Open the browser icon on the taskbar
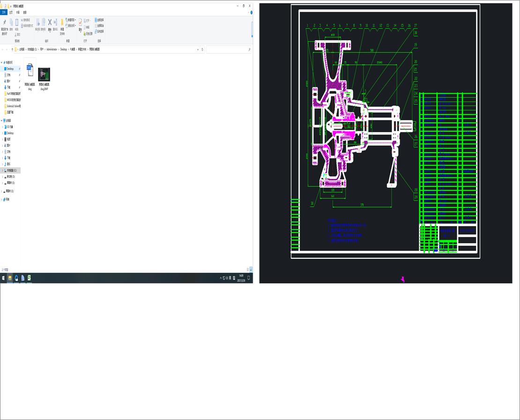This screenshot has height=420, width=520. [16, 278]
